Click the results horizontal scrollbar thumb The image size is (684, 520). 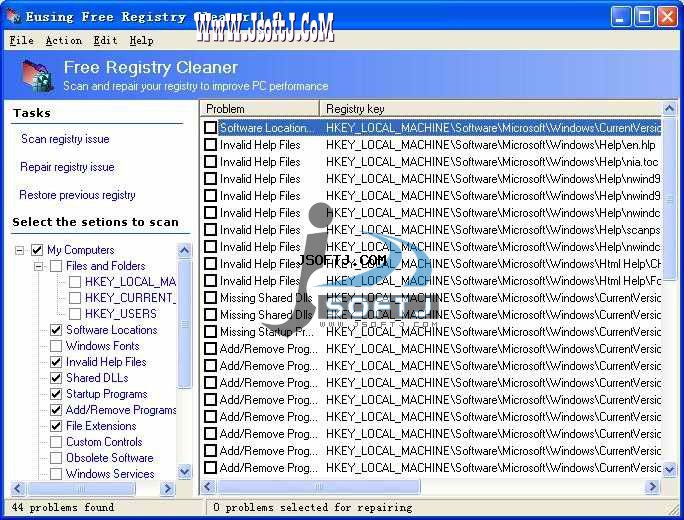318,486
